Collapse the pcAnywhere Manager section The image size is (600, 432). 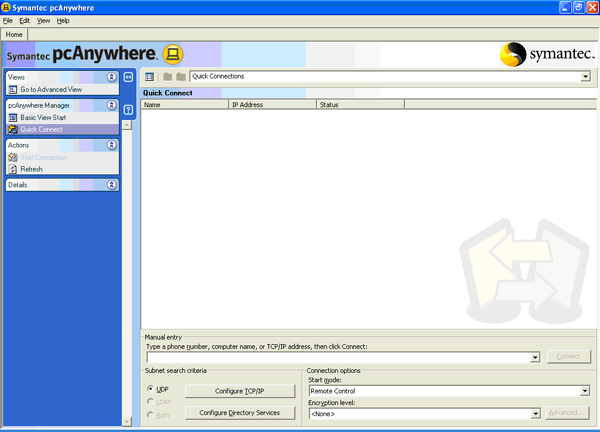pos(112,104)
